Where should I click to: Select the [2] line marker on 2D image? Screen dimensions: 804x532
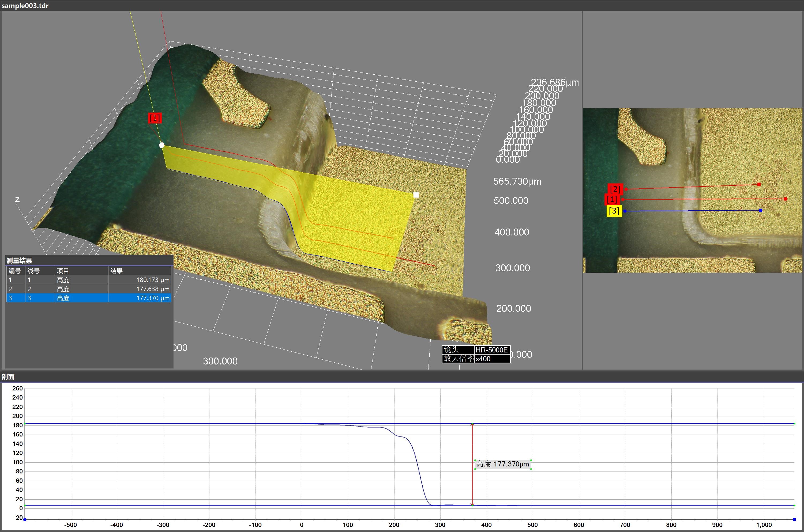[x=615, y=189]
